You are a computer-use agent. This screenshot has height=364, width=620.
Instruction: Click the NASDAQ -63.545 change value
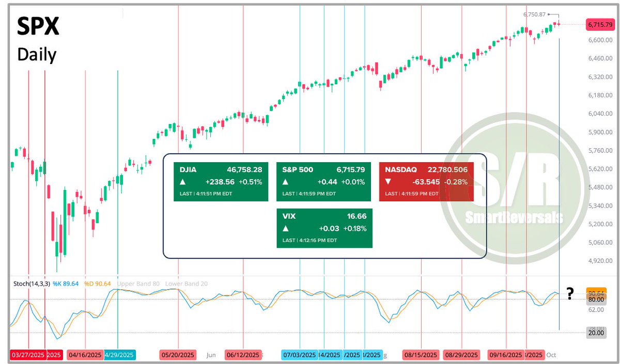coord(425,182)
